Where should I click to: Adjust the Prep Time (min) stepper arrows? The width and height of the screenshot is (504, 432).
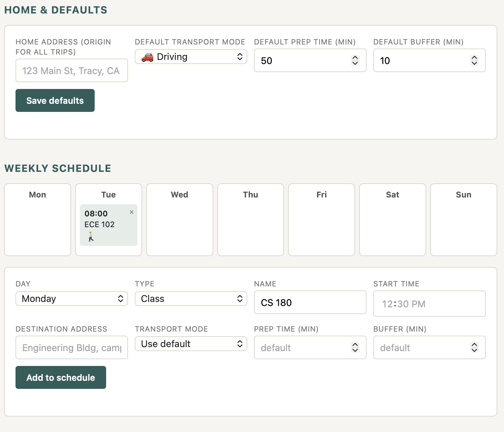(355, 347)
